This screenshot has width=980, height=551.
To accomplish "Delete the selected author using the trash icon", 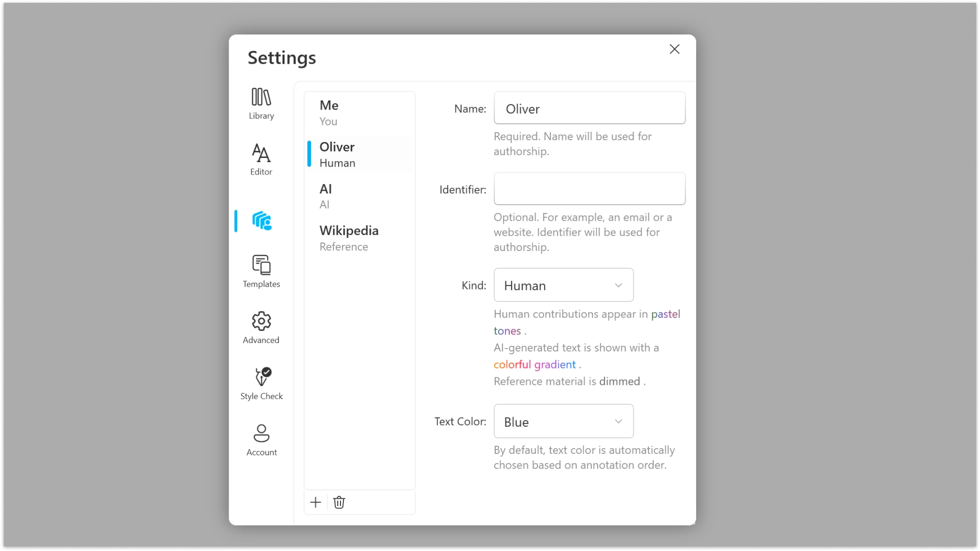I will click(339, 502).
